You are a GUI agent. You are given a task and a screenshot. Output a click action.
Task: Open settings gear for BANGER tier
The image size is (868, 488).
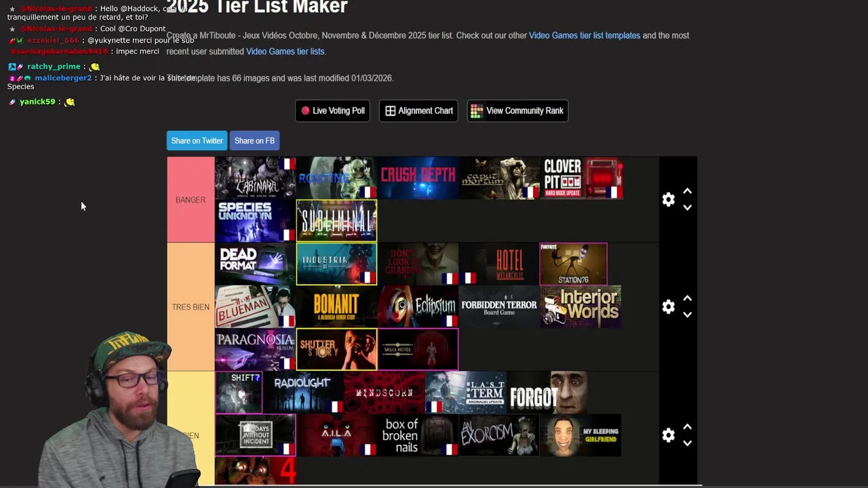[669, 199]
